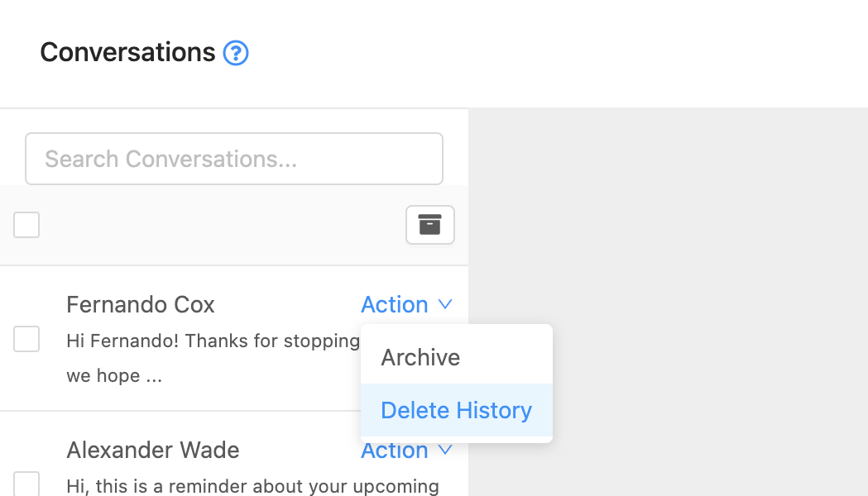This screenshot has width=868, height=496.
Task: Click the chevron beside Fernando Cox's Action
Action: (446, 304)
